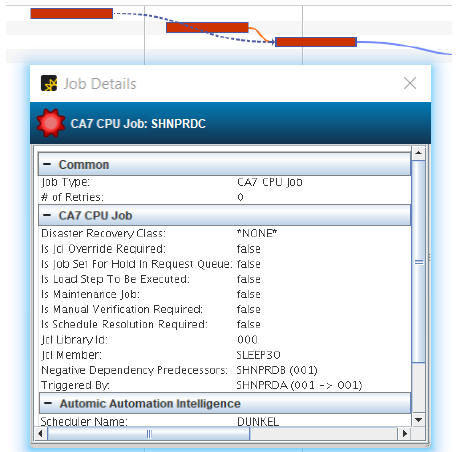458x452 pixels.
Task: Collapse the CA7 CPU Job section
Action: pos(47,215)
